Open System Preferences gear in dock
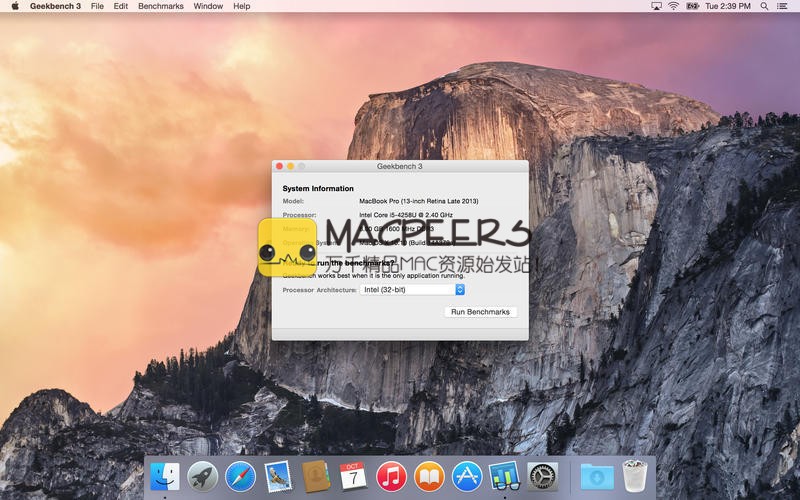This screenshot has width=800, height=500. pos(542,477)
